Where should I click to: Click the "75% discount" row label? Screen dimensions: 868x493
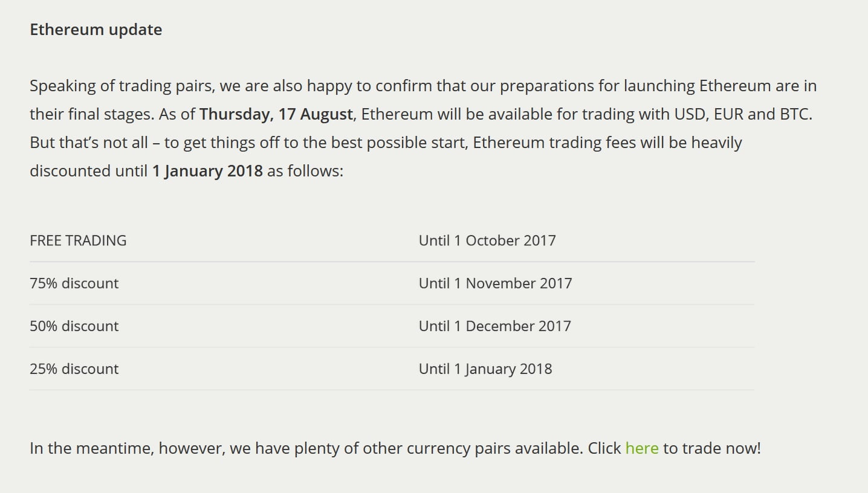coord(74,283)
